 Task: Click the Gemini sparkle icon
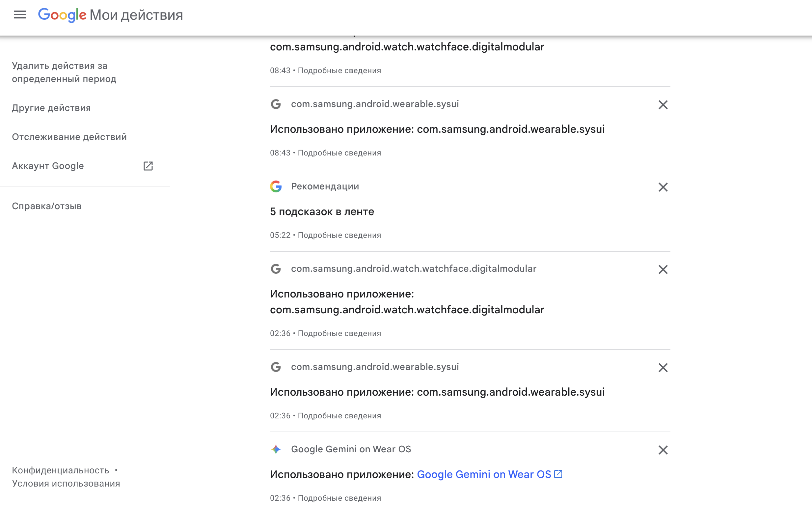pos(276,449)
